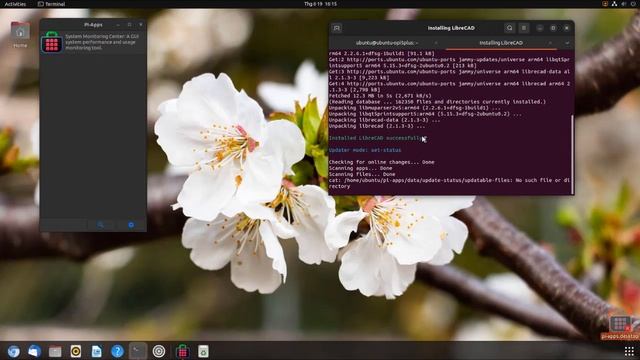Maximize the Installing LibreCAD terminal window
The image size is (640, 360).
tap(553, 28)
